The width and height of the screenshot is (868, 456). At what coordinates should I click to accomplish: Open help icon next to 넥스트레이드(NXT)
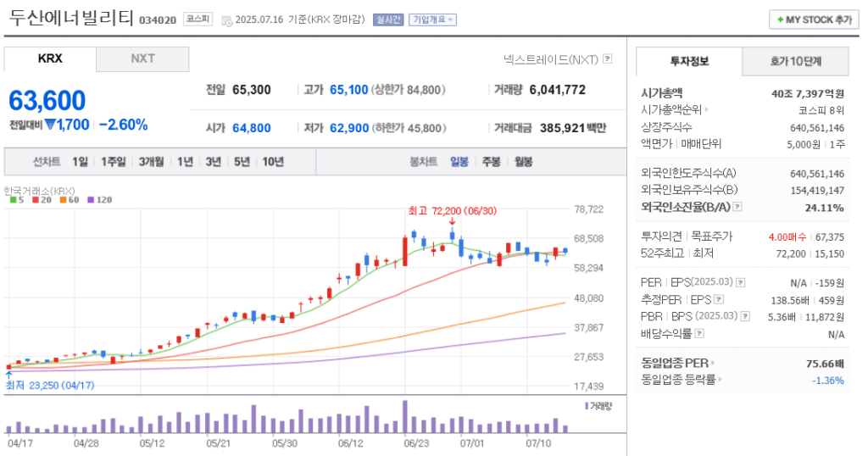click(x=607, y=58)
